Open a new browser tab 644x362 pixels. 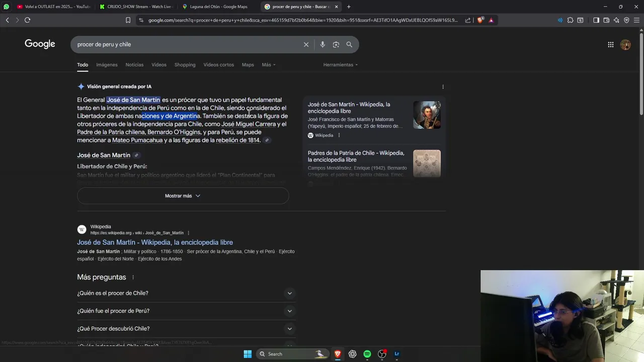349,7
